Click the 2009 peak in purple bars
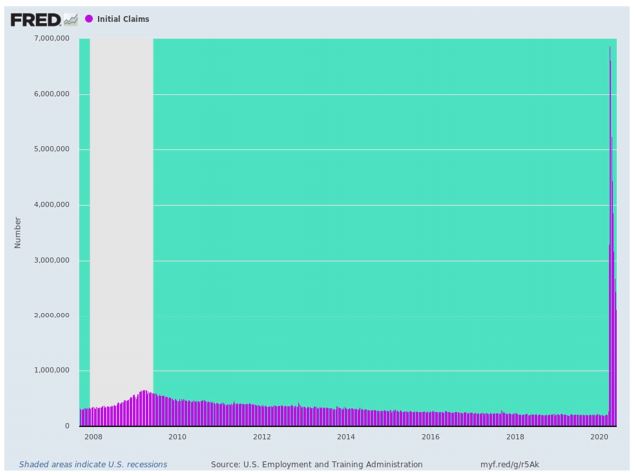Image resolution: width=635 pixels, height=476 pixels. pos(144,391)
